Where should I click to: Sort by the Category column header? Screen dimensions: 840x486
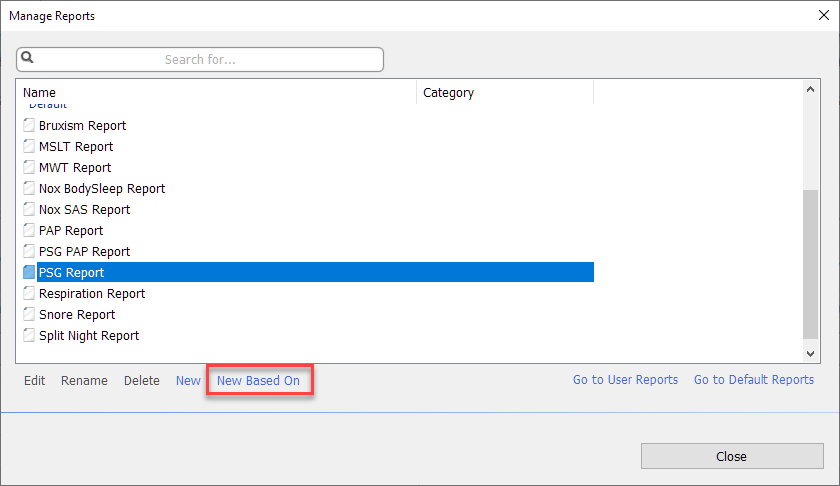tap(505, 93)
